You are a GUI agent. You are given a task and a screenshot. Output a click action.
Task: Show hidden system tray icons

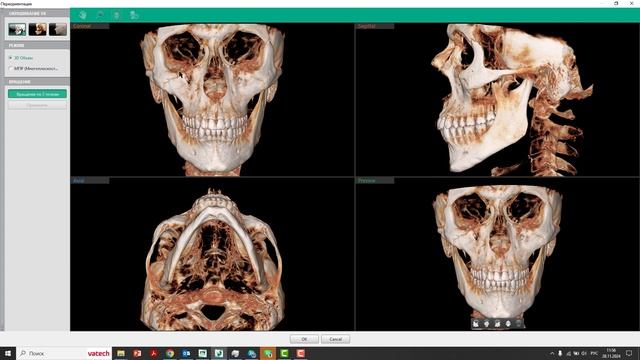click(x=552, y=353)
